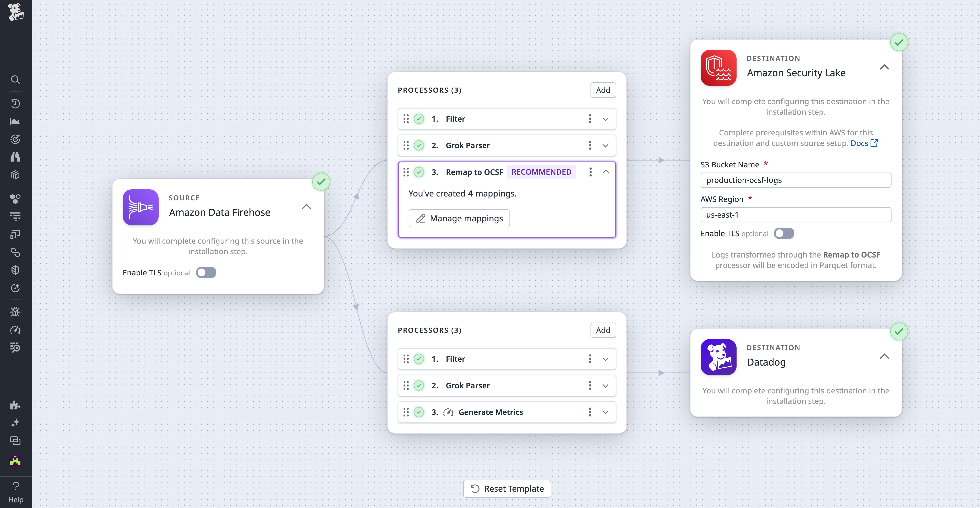980x508 pixels.
Task: Click the Datadog dog logo at top left
Action: coord(16,12)
